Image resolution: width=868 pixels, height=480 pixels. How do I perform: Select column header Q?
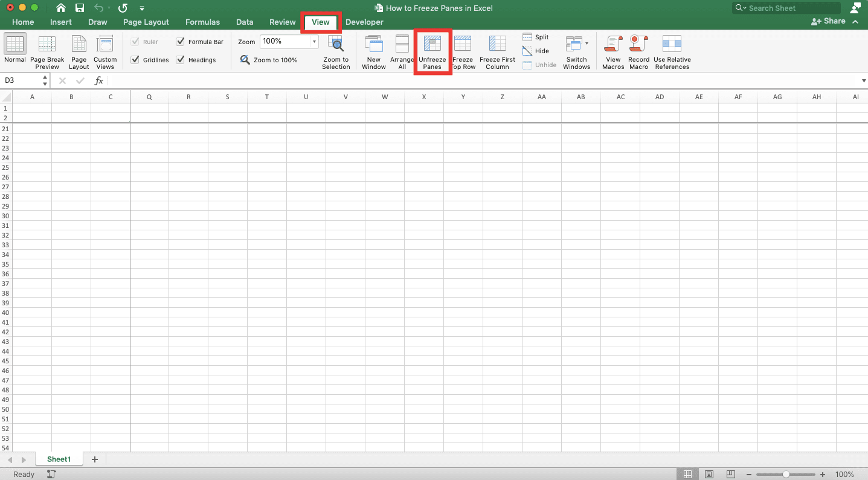(x=149, y=97)
